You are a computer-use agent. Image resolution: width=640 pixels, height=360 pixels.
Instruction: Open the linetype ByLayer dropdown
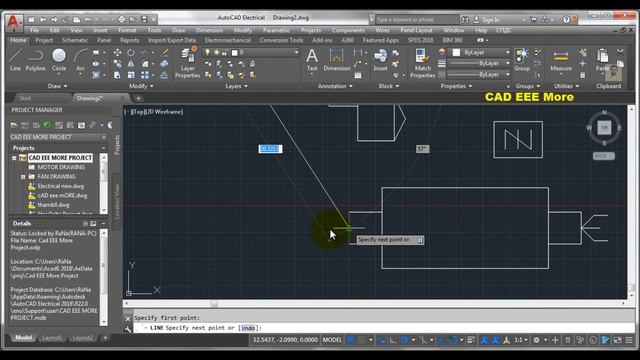coord(507,75)
